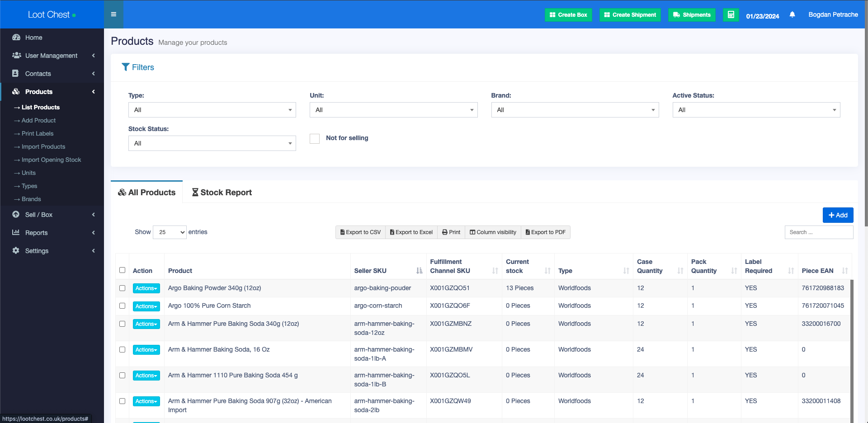Open the Type filter dropdown

click(212, 110)
